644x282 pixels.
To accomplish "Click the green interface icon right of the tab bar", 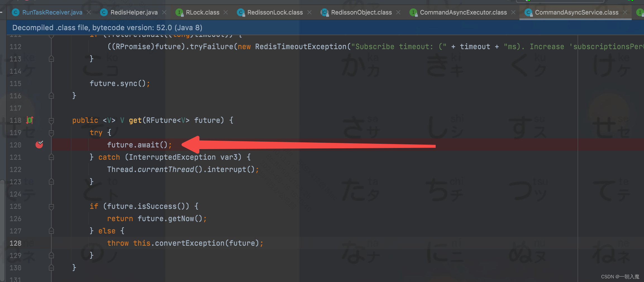I will click(x=640, y=12).
